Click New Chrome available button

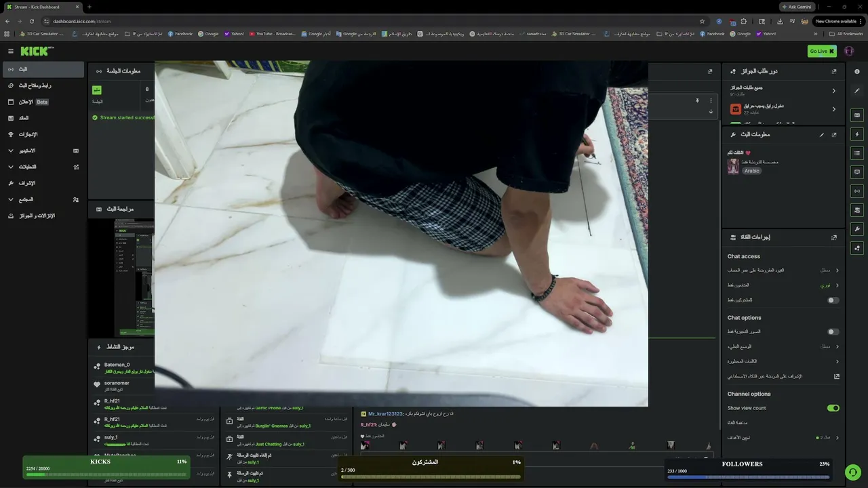click(x=840, y=21)
